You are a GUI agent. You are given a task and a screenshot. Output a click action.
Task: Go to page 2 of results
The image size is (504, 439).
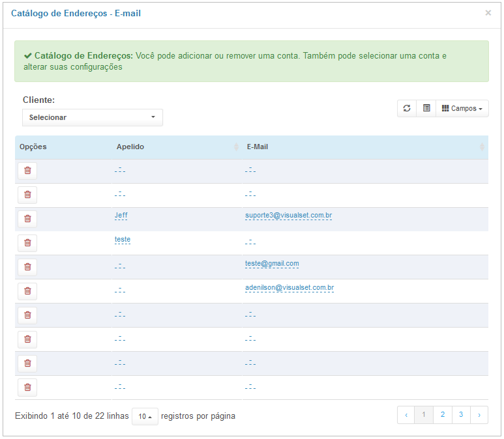(443, 415)
